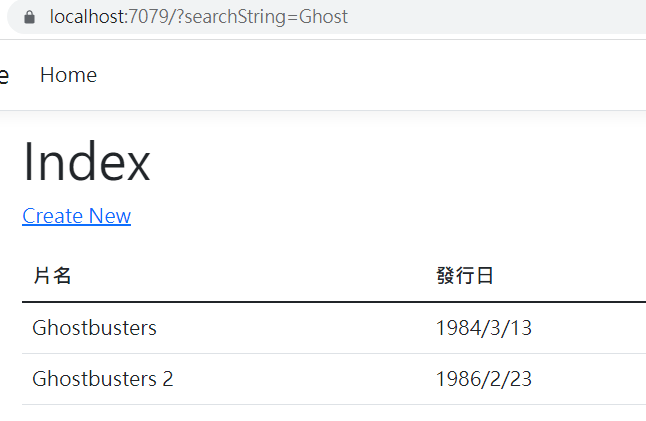This screenshot has height=421, width=646.
Task: Click the padlock site info icon
Action: [29, 17]
